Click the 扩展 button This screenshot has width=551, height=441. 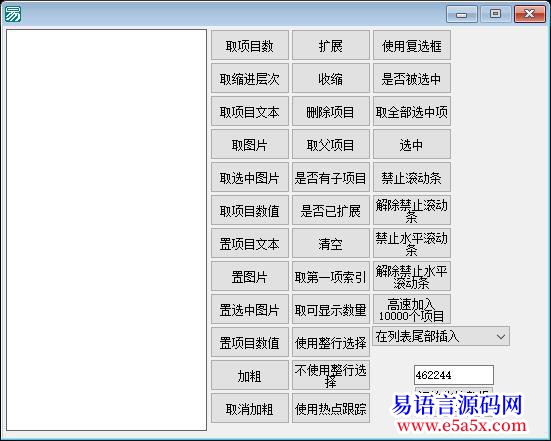point(331,45)
